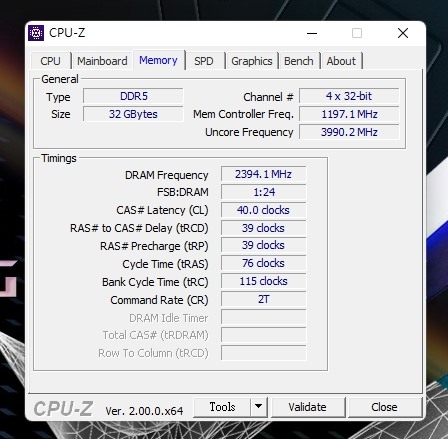Click the CAS# Latency (CL) label
The height and width of the screenshot is (439, 448).
(162, 210)
